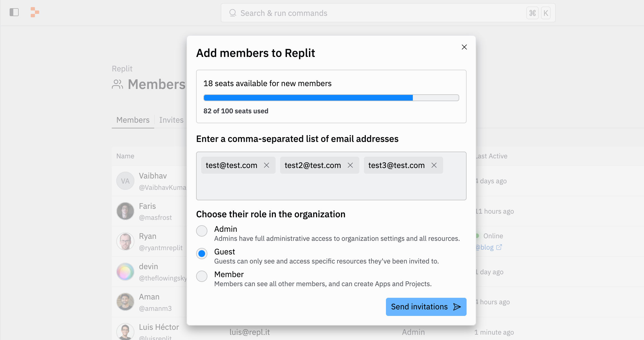644x340 pixels.
Task: Click the test3@test.com chip text
Action: pos(397,165)
